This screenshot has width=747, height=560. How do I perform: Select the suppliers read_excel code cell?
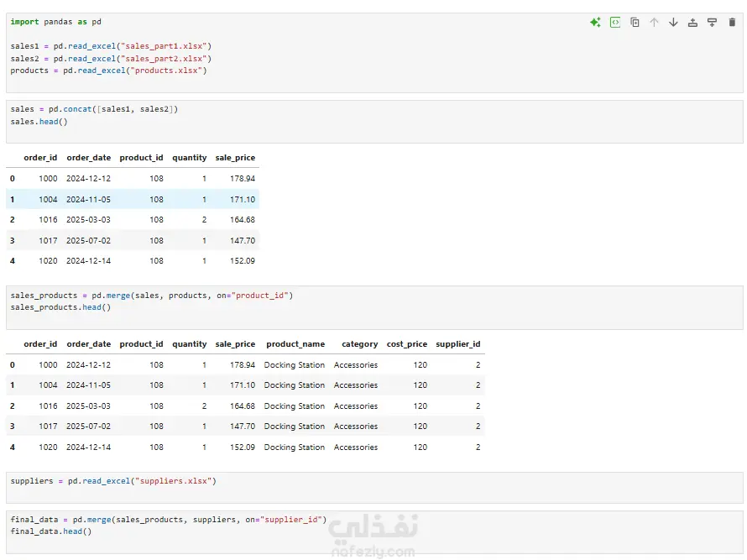(x=374, y=488)
